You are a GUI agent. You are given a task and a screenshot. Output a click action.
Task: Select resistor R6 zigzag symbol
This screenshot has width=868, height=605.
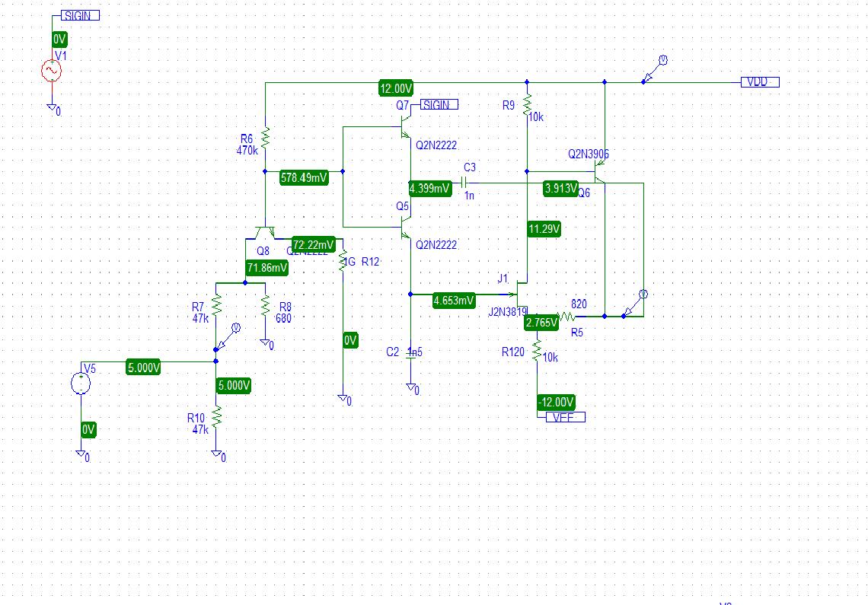pos(265,139)
